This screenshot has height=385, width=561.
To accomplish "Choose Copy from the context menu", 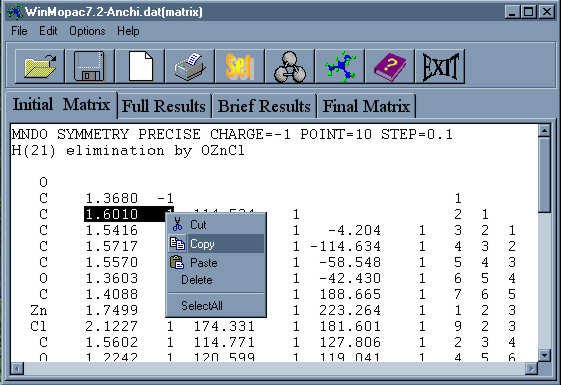I will (216, 244).
